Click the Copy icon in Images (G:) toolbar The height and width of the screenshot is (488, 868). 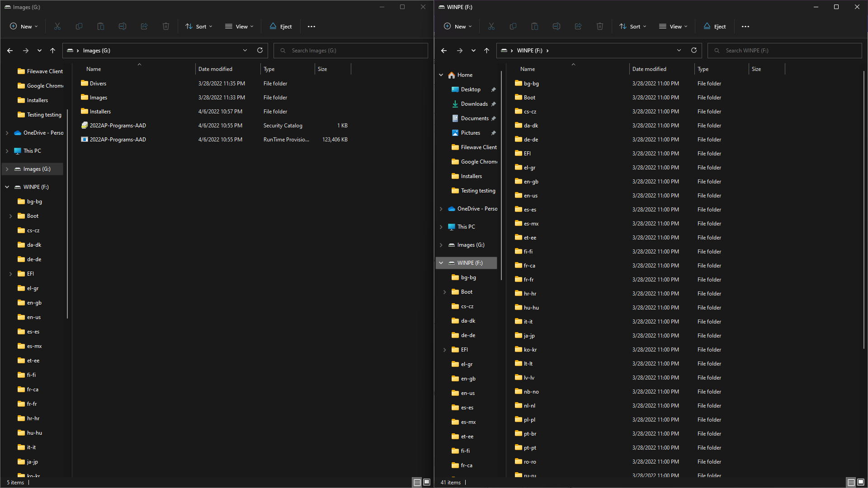79,26
